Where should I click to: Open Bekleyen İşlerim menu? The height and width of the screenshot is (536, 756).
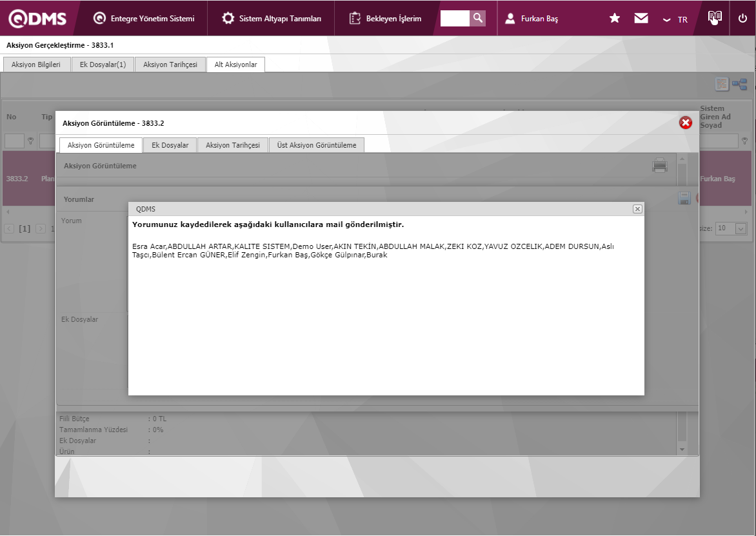point(386,19)
